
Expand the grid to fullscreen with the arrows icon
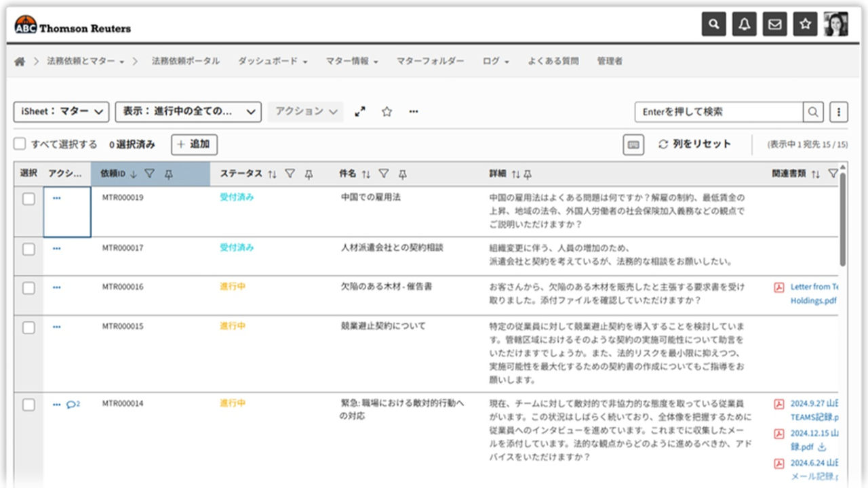click(x=360, y=112)
